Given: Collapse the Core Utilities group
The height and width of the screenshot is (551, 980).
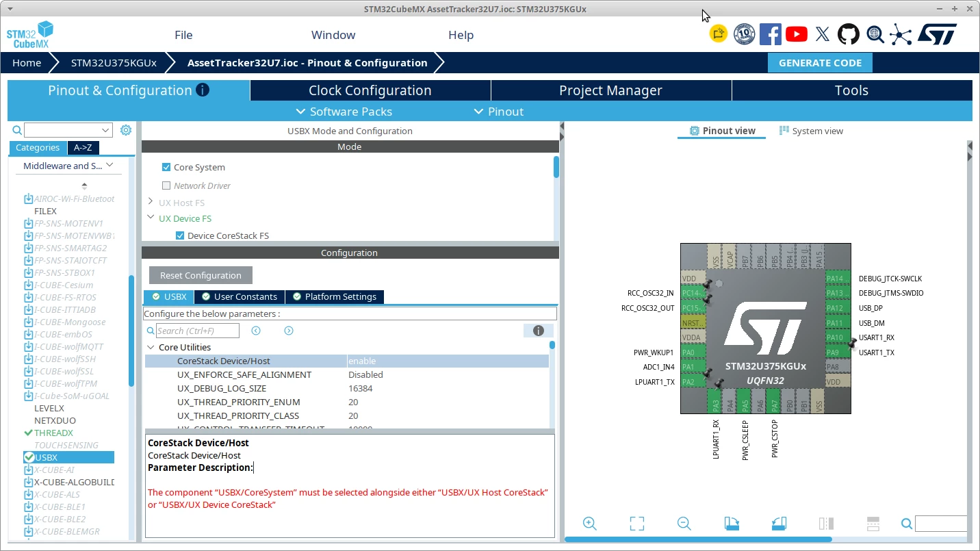Looking at the screenshot, I should [x=151, y=347].
